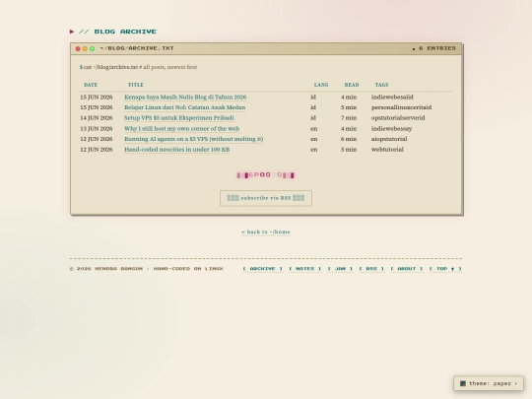Click tags text personallinuxceritaid
The width and height of the screenshot is (532, 399).
click(401, 107)
